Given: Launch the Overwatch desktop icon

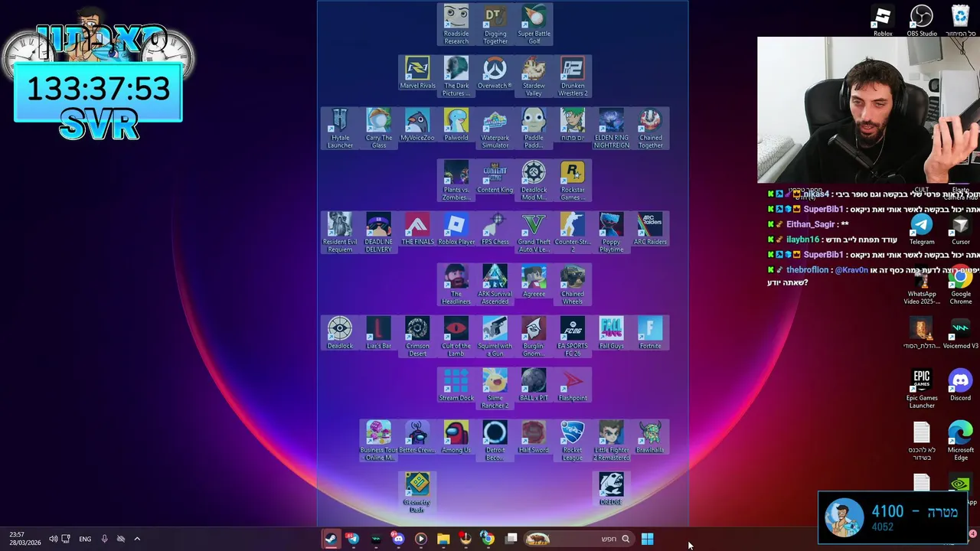Looking at the screenshot, I should (x=495, y=73).
